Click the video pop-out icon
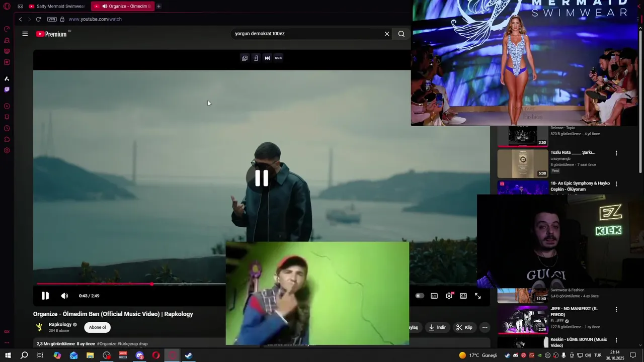This screenshot has width=644, height=362. click(245, 58)
